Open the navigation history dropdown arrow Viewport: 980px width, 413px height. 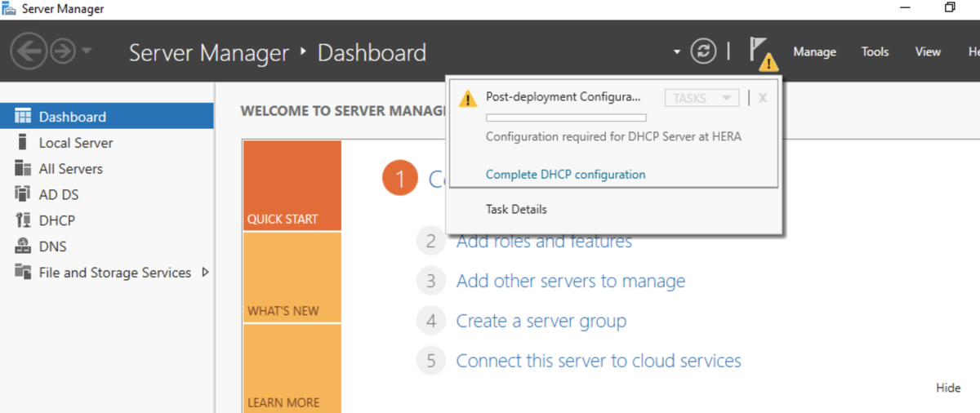coord(87,52)
